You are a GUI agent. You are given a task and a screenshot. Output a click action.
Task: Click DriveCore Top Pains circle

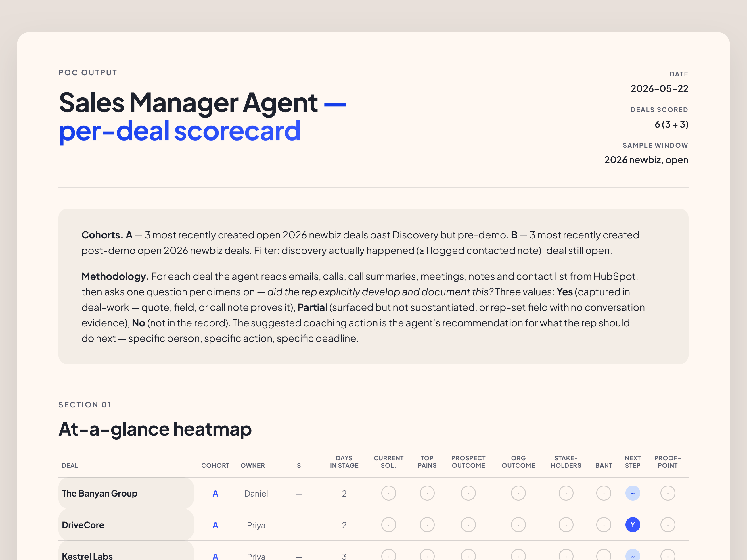427,525
